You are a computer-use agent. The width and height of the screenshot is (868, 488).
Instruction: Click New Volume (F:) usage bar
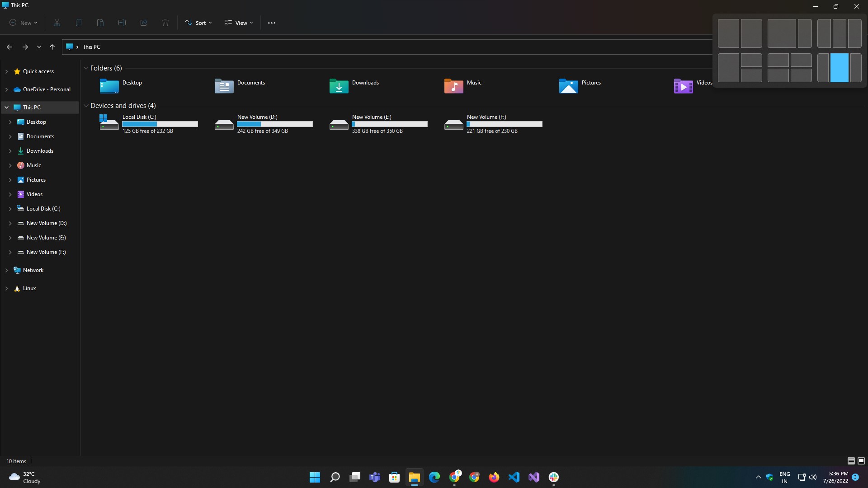click(x=505, y=124)
